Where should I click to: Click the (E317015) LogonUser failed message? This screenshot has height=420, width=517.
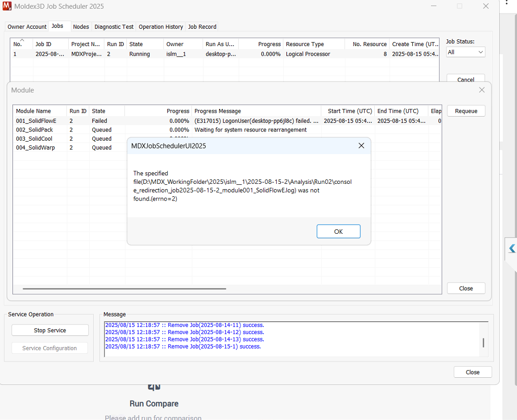257,121
